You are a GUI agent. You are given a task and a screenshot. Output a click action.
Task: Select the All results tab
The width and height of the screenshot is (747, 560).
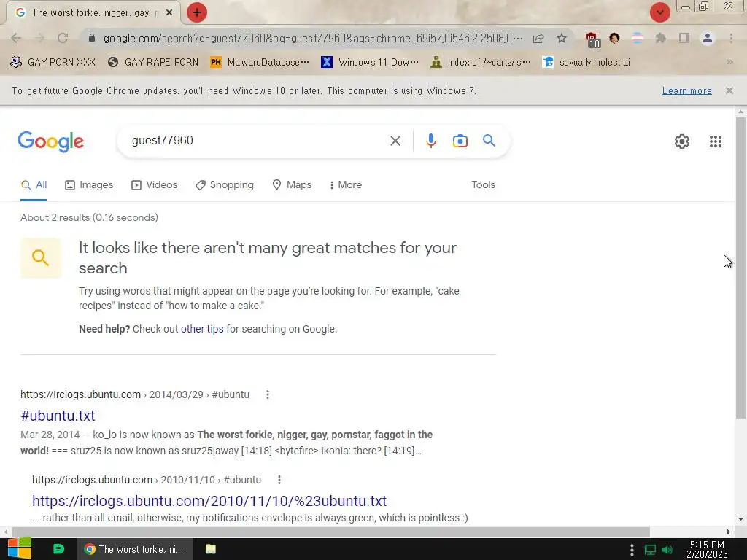coord(34,184)
